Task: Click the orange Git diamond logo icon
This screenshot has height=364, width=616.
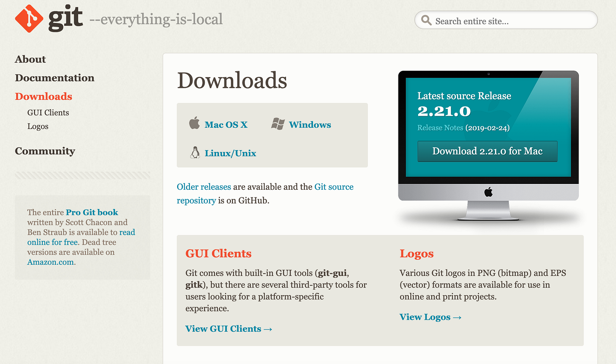Action: (29, 18)
